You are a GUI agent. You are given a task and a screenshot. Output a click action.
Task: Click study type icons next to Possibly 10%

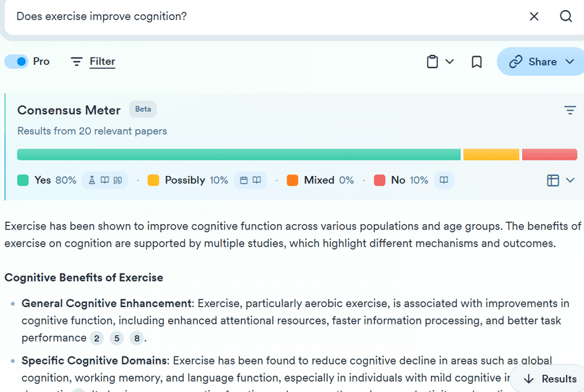click(250, 180)
